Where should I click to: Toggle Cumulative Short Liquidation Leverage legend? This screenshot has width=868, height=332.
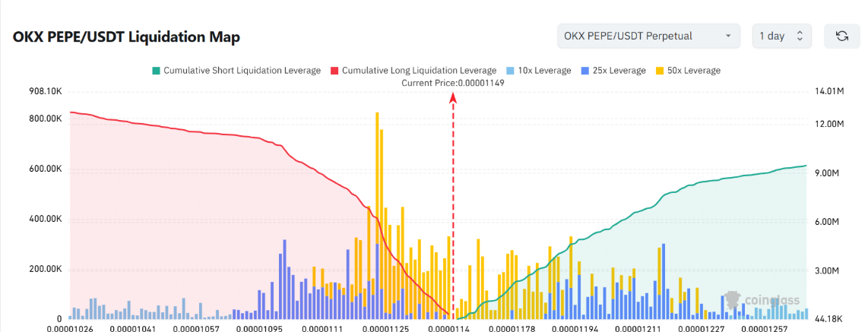236,71
